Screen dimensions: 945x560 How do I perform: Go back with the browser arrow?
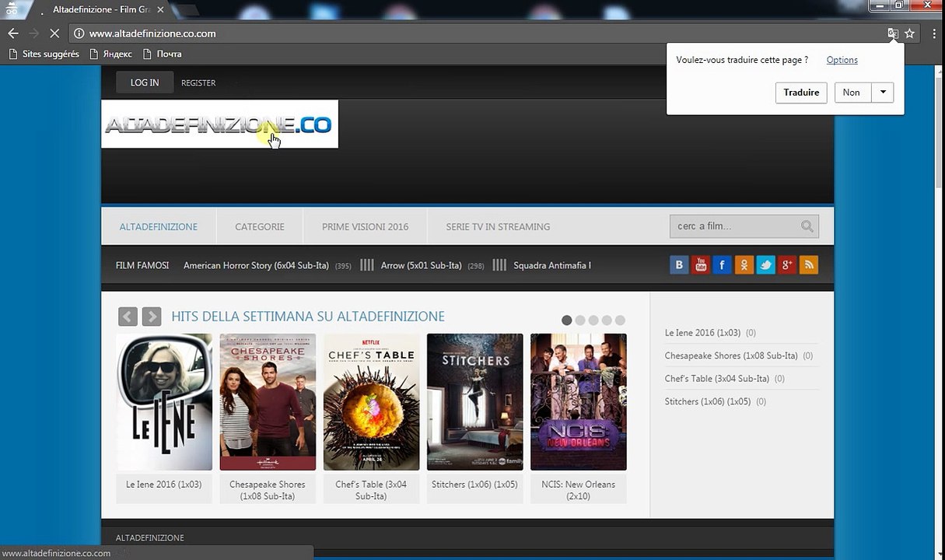12,33
